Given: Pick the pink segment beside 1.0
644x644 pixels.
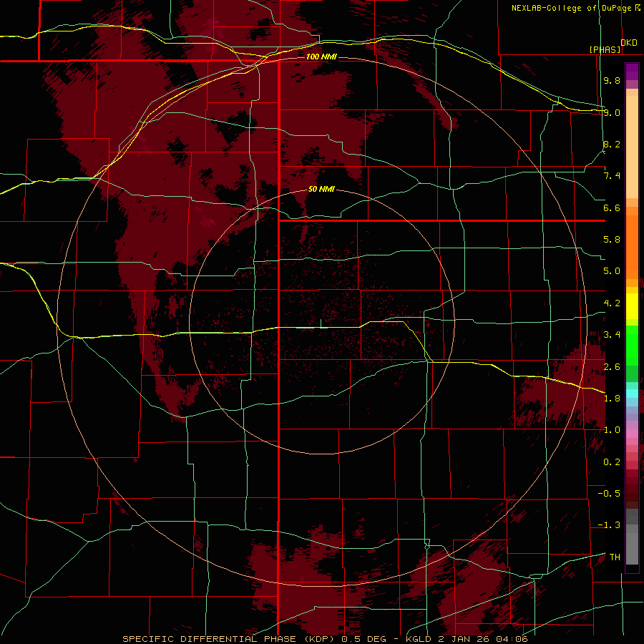Looking at the screenshot, I should (632, 434).
